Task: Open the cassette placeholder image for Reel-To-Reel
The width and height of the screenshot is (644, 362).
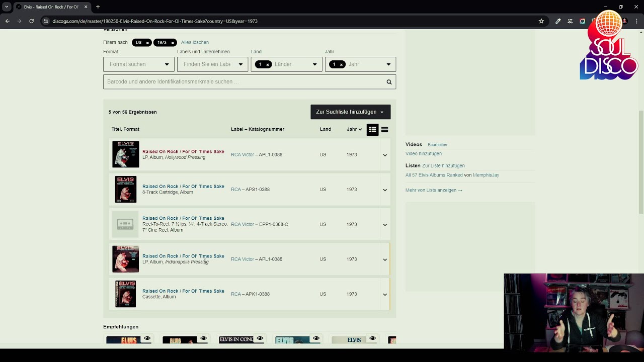Action: click(x=125, y=224)
